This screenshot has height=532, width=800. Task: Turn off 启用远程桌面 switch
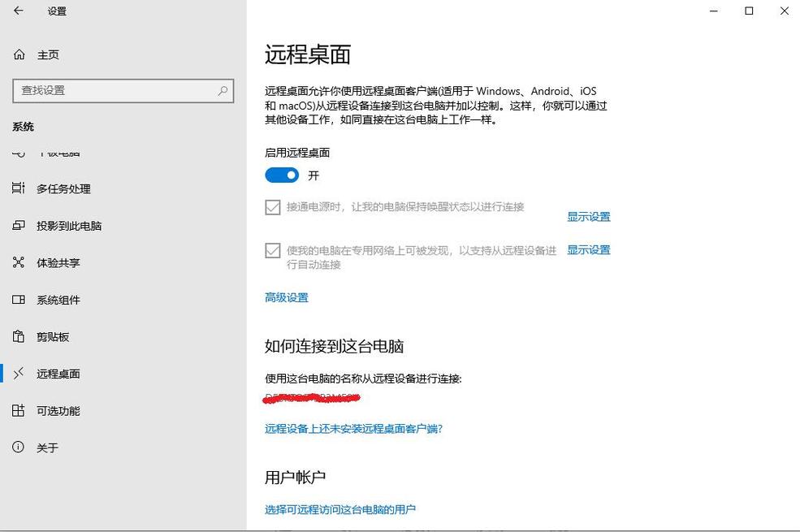point(282,175)
